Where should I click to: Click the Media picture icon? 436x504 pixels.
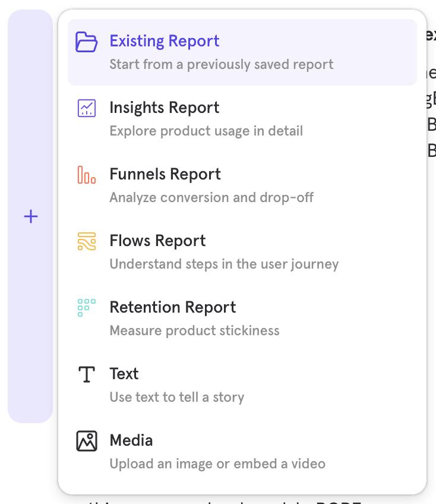click(x=87, y=441)
